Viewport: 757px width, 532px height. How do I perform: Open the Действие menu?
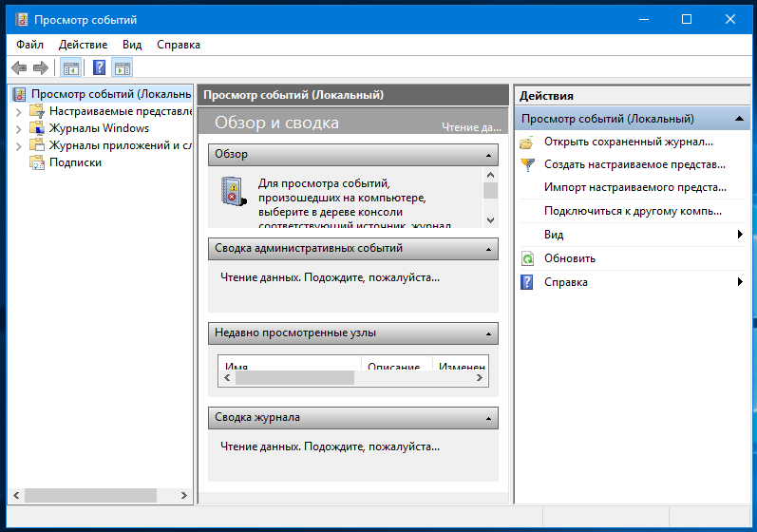[83, 45]
